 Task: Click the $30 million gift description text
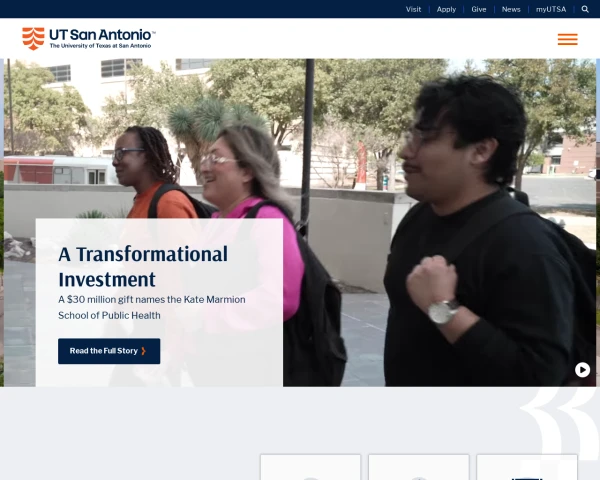[x=152, y=307]
